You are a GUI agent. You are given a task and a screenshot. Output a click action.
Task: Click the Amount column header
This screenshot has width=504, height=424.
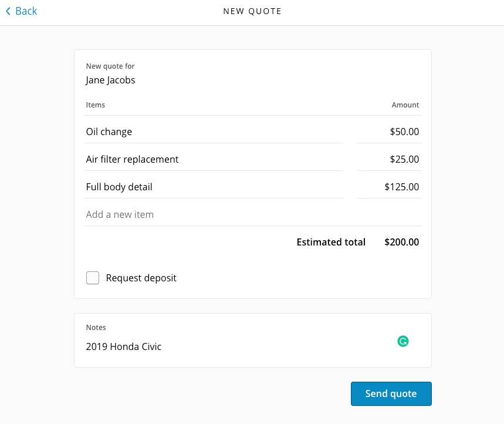pyautogui.click(x=405, y=105)
